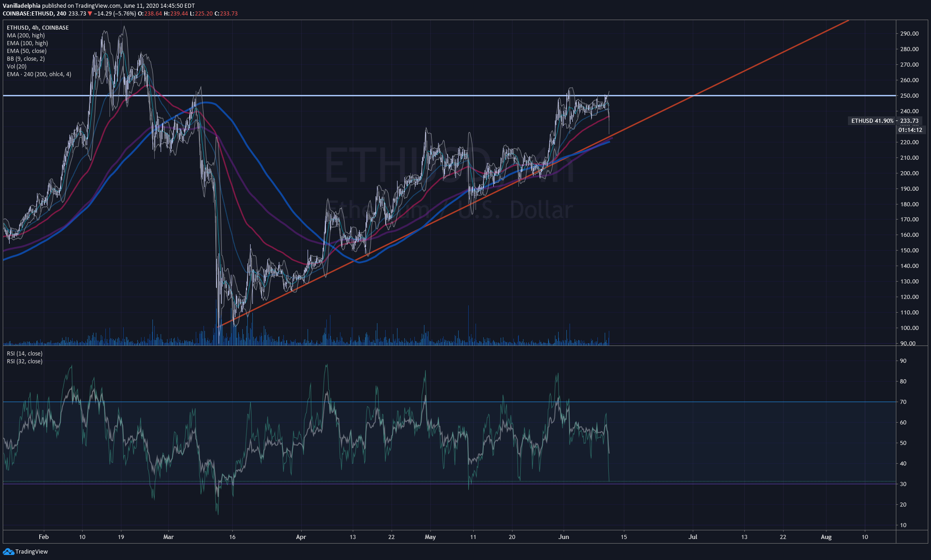
Task: Click the O:238.64 open value in header
Action: point(150,14)
